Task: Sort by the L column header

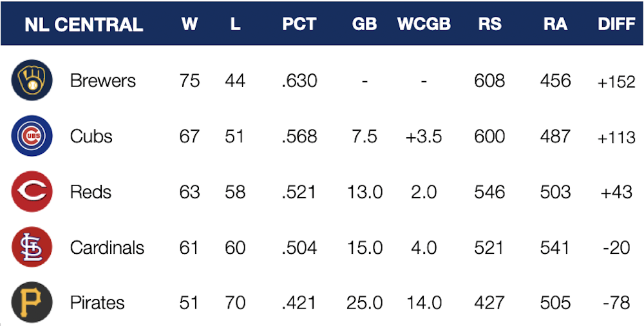Action: tap(235, 24)
